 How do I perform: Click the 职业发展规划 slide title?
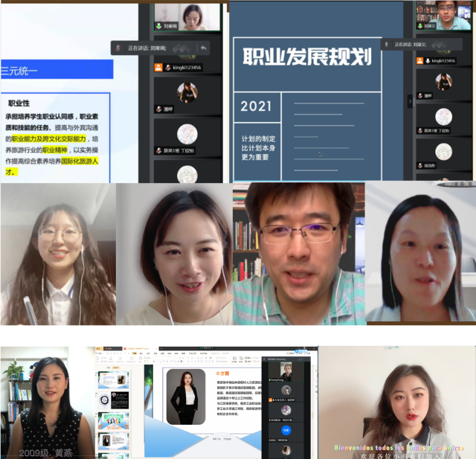(x=306, y=57)
